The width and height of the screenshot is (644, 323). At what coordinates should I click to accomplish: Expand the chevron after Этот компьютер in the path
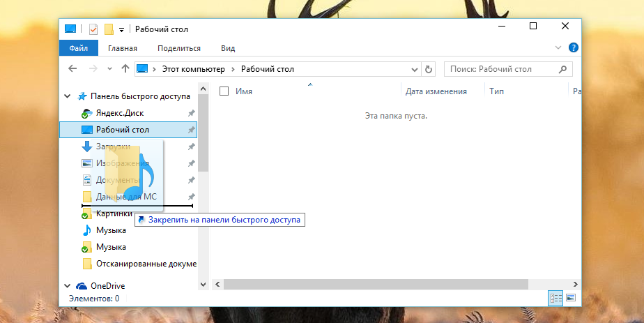[x=233, y=69]
